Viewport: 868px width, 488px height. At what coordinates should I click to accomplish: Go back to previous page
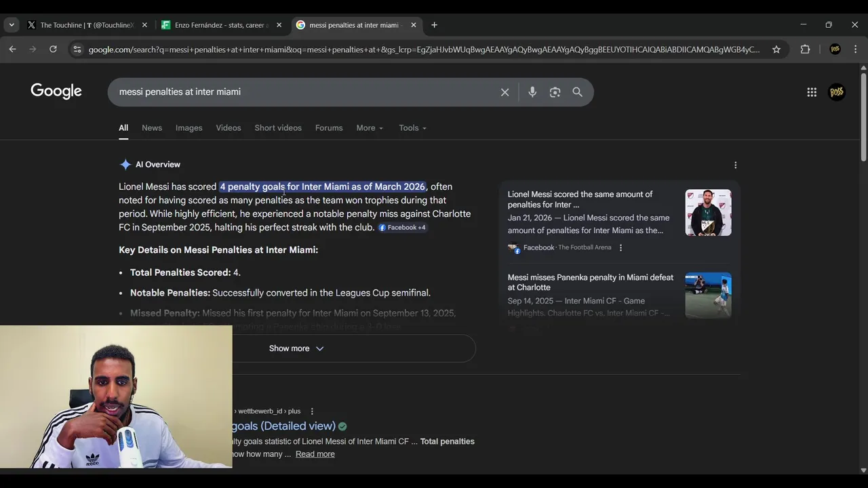12,49
